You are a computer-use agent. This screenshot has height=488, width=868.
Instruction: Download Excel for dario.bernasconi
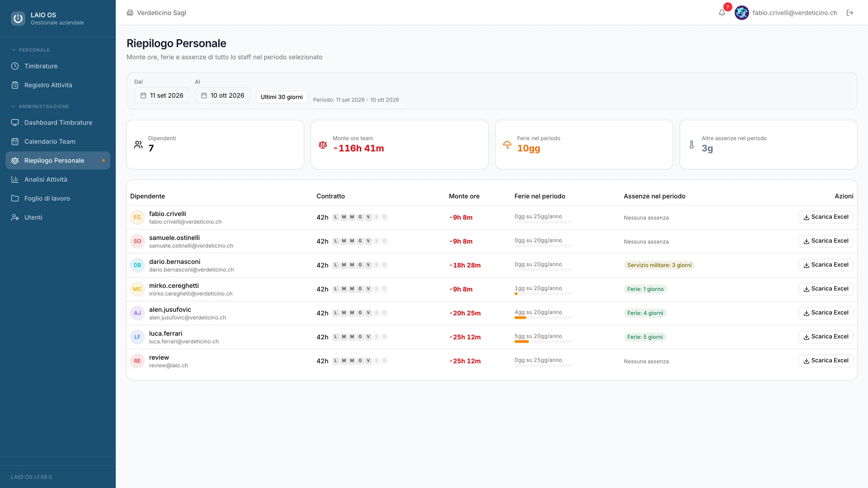click(826, 264)
